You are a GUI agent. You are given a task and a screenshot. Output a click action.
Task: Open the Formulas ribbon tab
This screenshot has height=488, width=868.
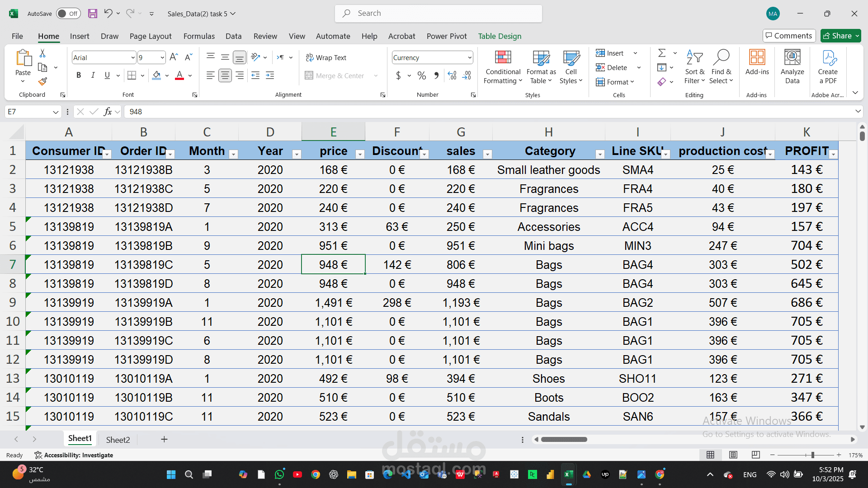coord(199,36)
